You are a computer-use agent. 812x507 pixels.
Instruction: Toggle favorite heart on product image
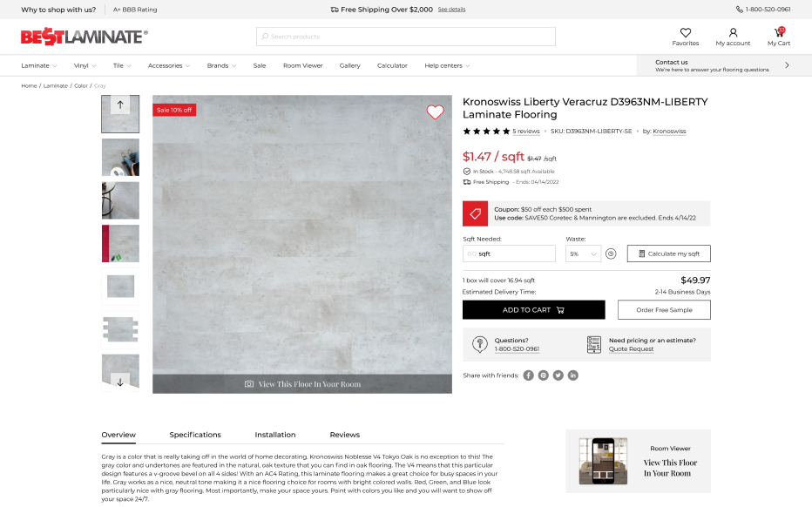[x=435, y=112]
